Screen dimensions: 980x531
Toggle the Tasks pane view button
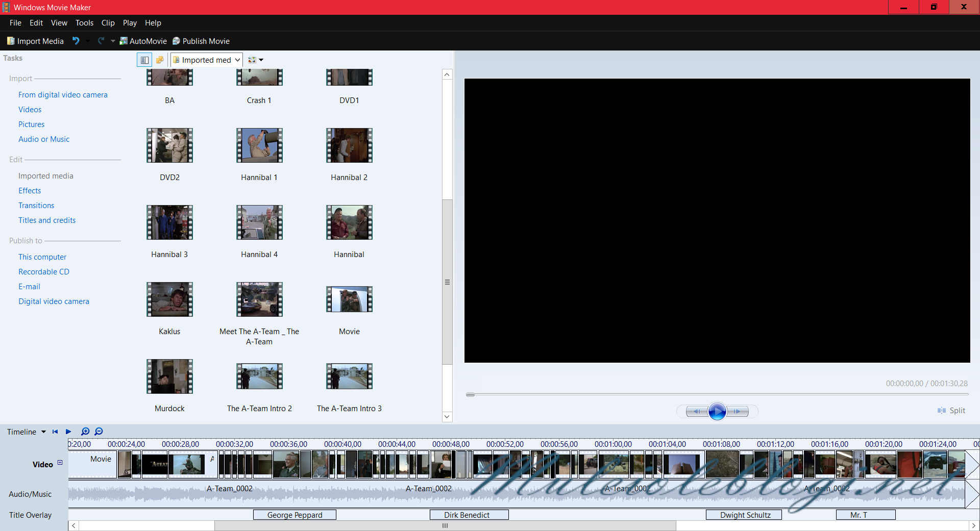(144, 60)
